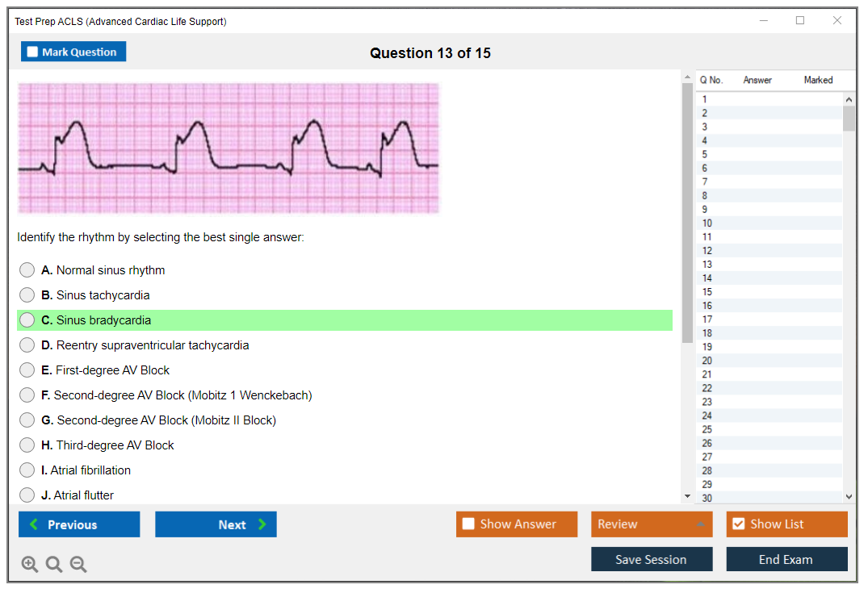The width and height of the screenshot is (868, 593).
Task: Click the Marked column header
Action: click(x=818, y=80)
